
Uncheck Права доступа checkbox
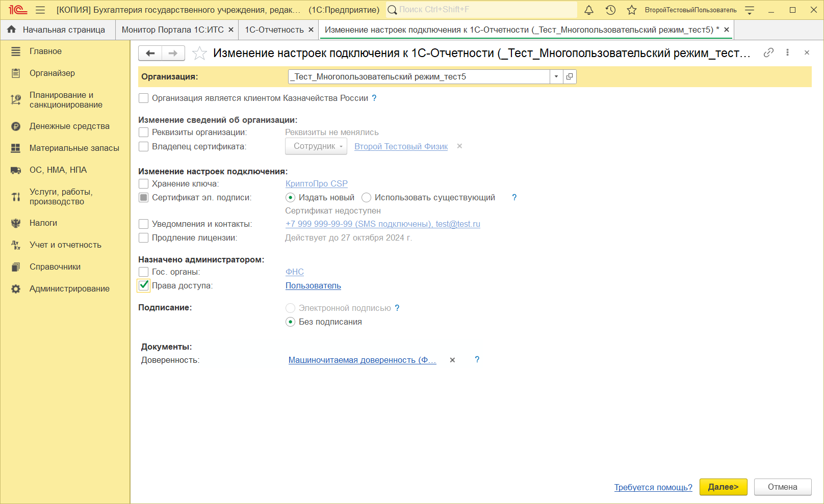click(x=144, y=285)
